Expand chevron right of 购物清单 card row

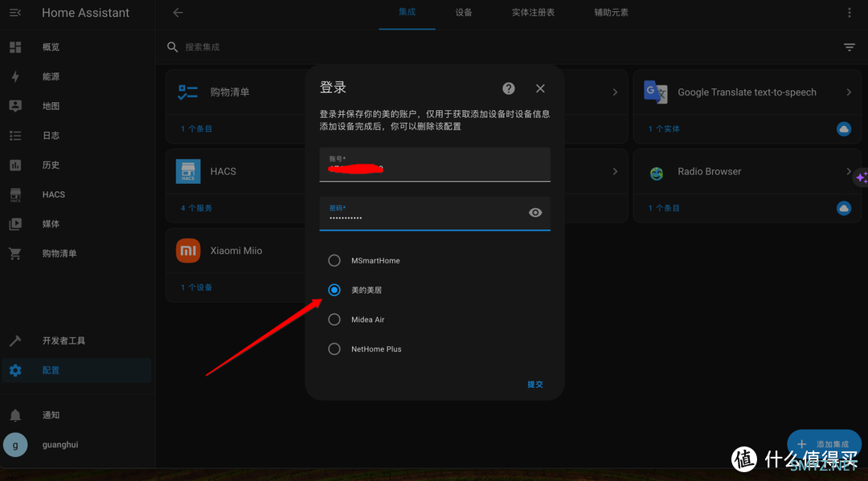[x=615, y=92]
